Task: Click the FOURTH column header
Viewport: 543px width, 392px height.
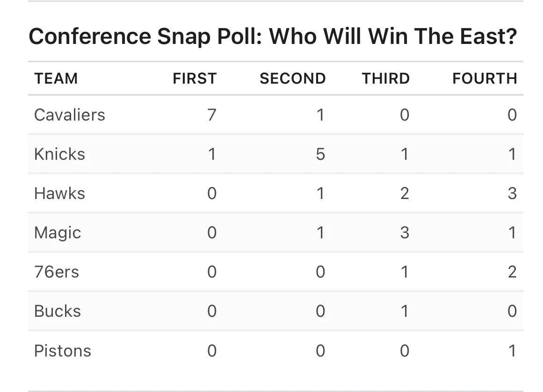Action: pyautogui.click(x=485, y=78)
